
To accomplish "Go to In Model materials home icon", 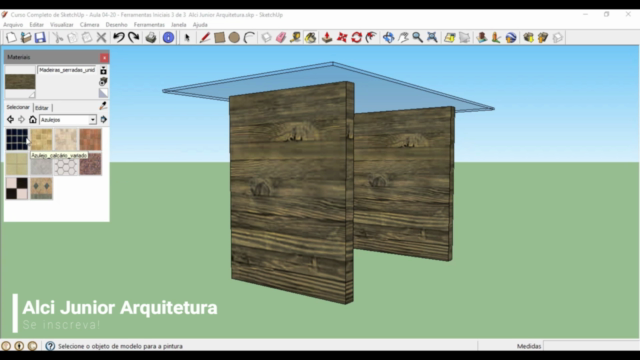I will (x=33, y=120).
